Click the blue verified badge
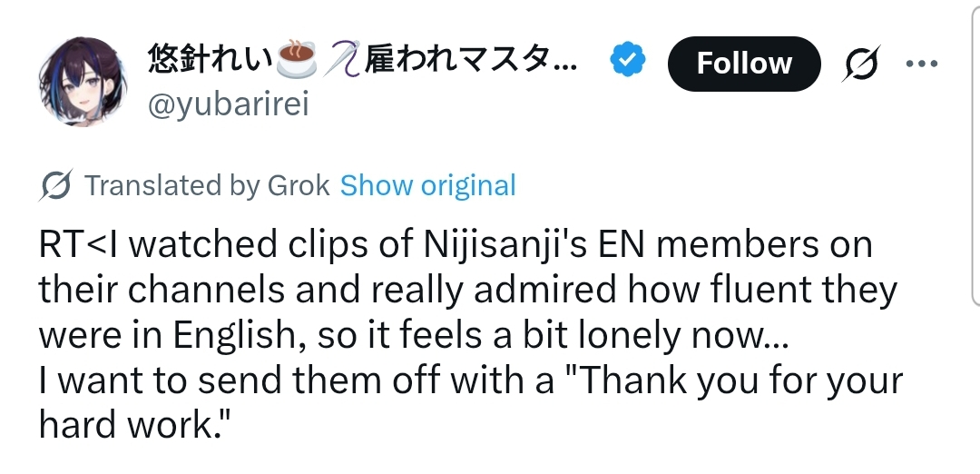980x474 pixels. pos(626,62)
